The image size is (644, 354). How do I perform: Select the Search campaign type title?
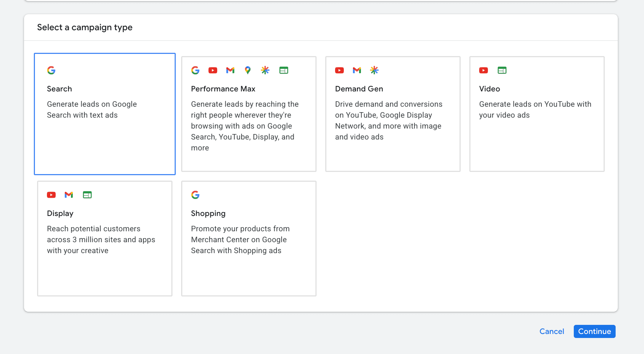pyautogui.click(x=59, y=89)
